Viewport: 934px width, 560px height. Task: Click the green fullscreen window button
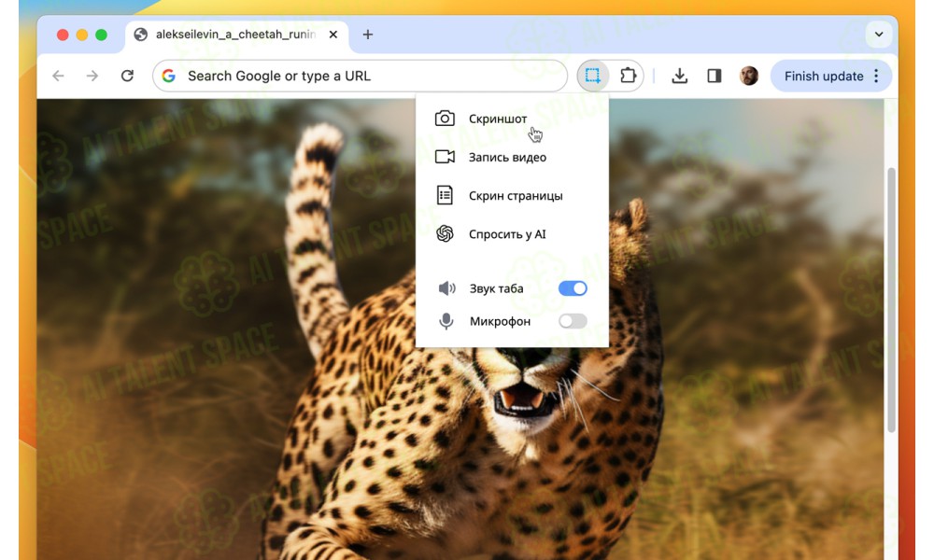[x=101, y=35]
